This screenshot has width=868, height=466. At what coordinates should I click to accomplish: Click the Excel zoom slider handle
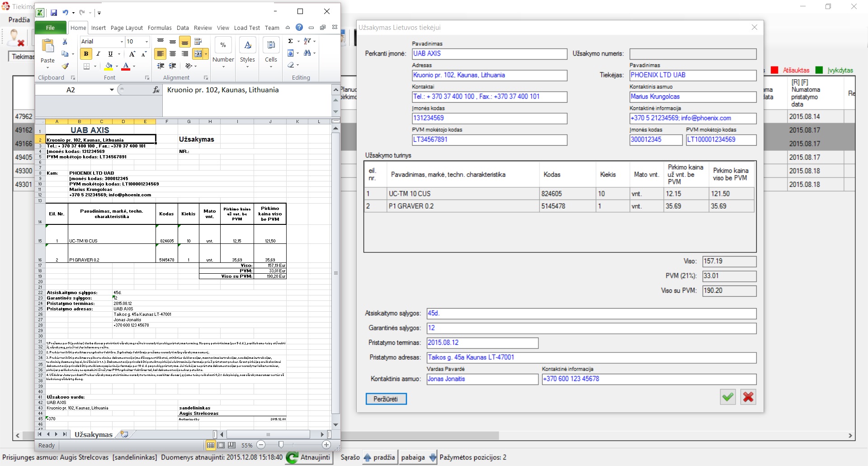tap(281, 445)
